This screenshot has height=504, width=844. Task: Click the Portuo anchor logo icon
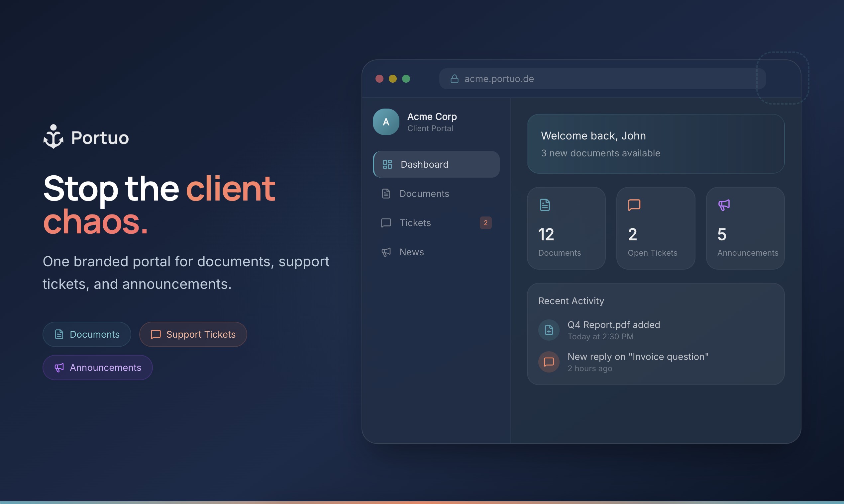53,137
